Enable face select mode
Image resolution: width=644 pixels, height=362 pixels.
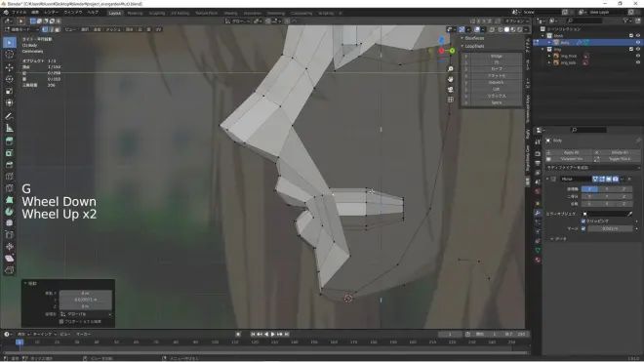(x=58, y=29)
